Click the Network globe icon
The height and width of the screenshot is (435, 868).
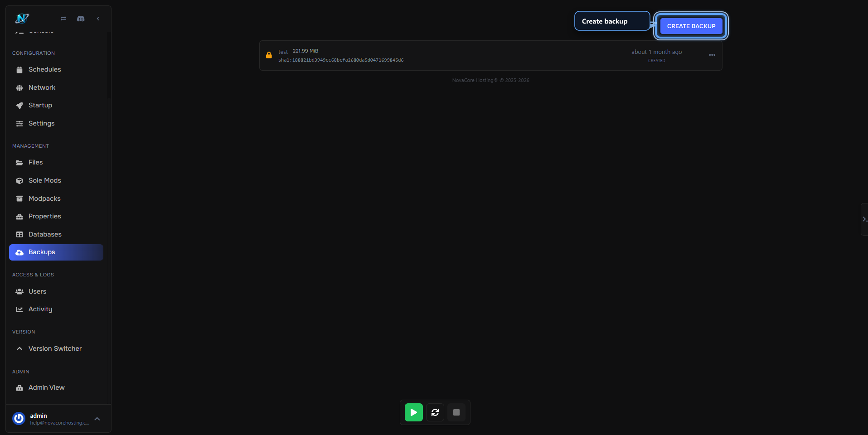19,88
